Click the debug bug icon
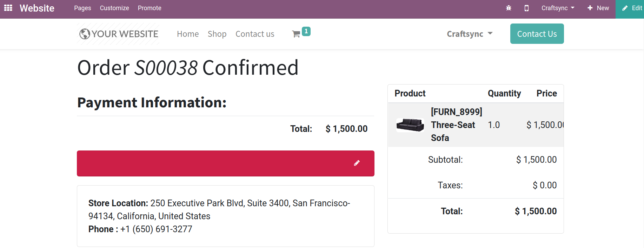This screenshot has height=248, width=644. coord(509,8)
